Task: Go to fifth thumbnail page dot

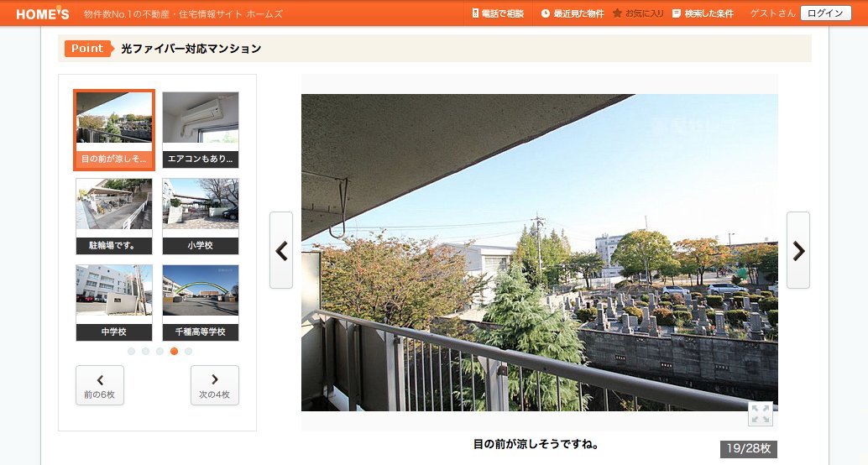Action: click(x=189, y=351)
